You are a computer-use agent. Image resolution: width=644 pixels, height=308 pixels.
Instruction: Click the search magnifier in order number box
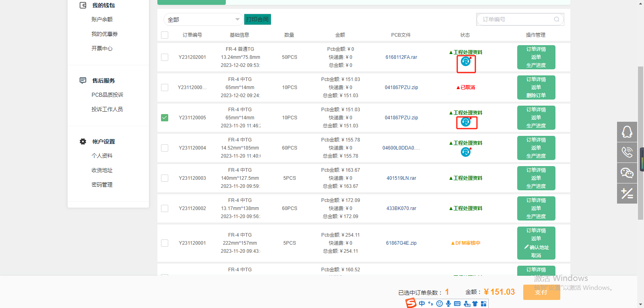556,19
